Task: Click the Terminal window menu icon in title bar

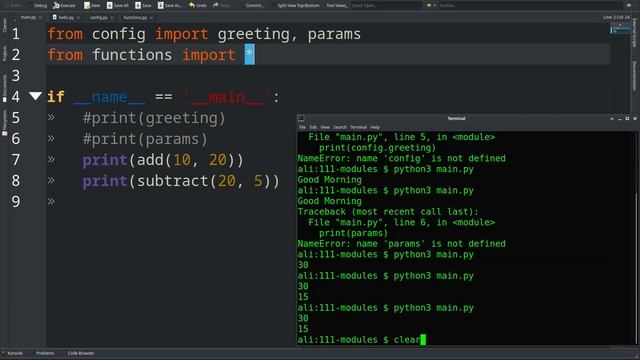Action: click(x=301, y=118)
